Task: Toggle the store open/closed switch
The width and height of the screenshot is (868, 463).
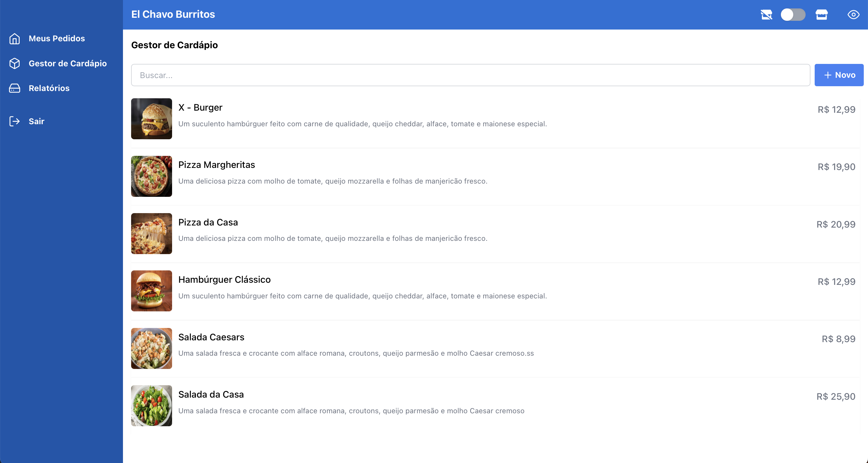Action: [793, 14]
